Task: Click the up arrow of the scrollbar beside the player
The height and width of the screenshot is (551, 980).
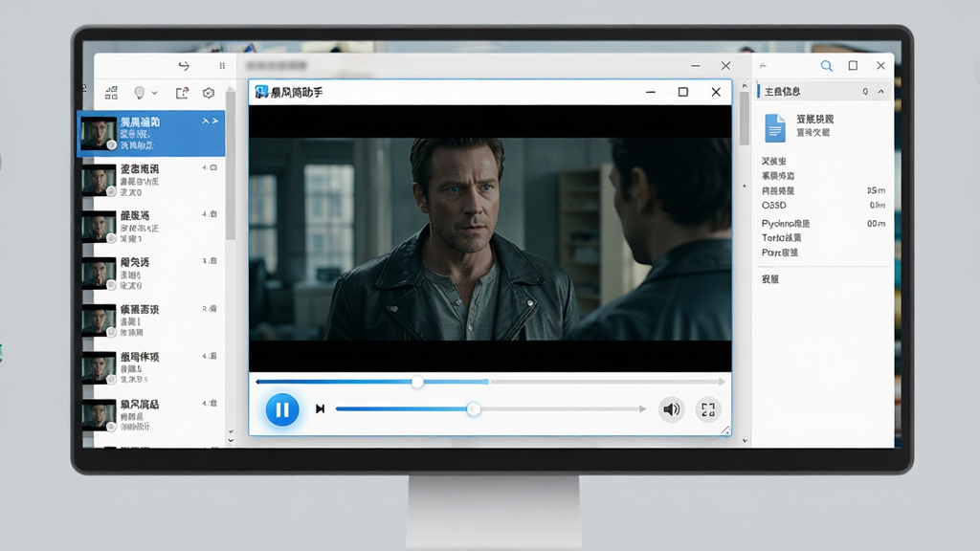Action: point(744,85)
